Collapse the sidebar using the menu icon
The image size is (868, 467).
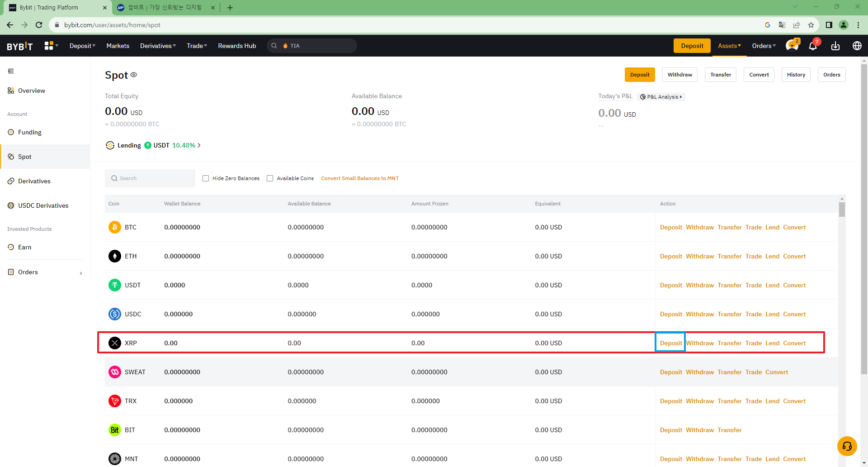click(11, 71)
